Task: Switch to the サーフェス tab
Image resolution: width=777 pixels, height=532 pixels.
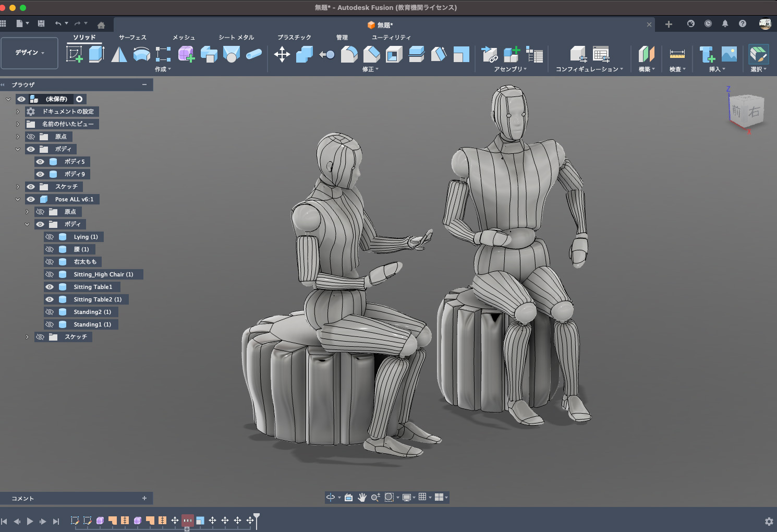Action: (132, 38)
